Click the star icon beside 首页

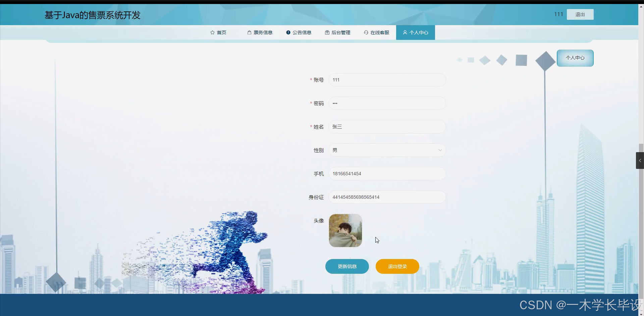tap(213, 32)
